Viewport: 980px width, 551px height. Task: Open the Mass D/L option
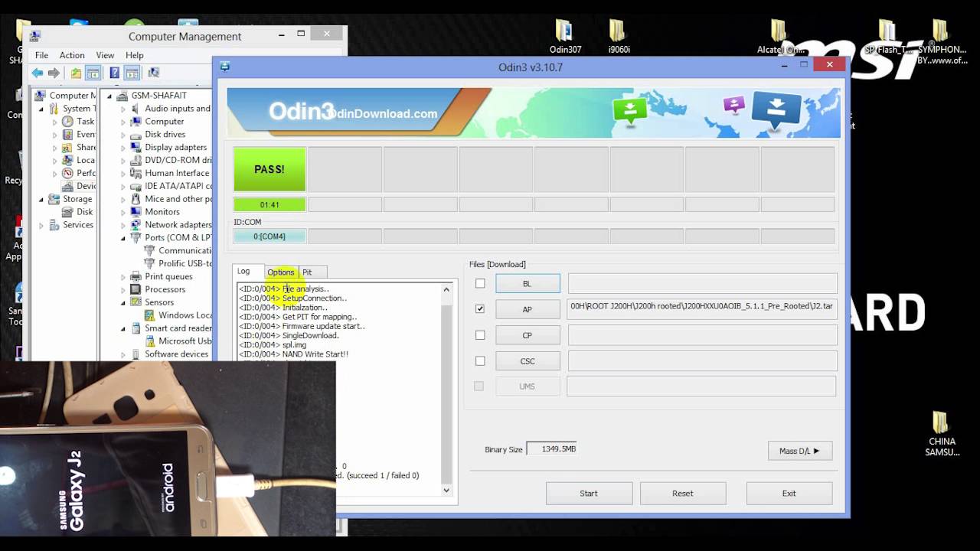(800, 451)
